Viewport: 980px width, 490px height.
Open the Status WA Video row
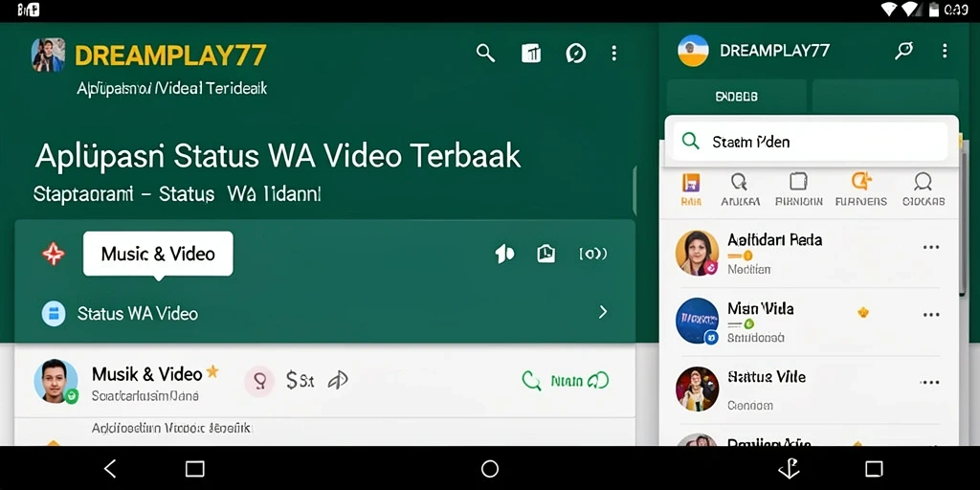tap(325, 313)
